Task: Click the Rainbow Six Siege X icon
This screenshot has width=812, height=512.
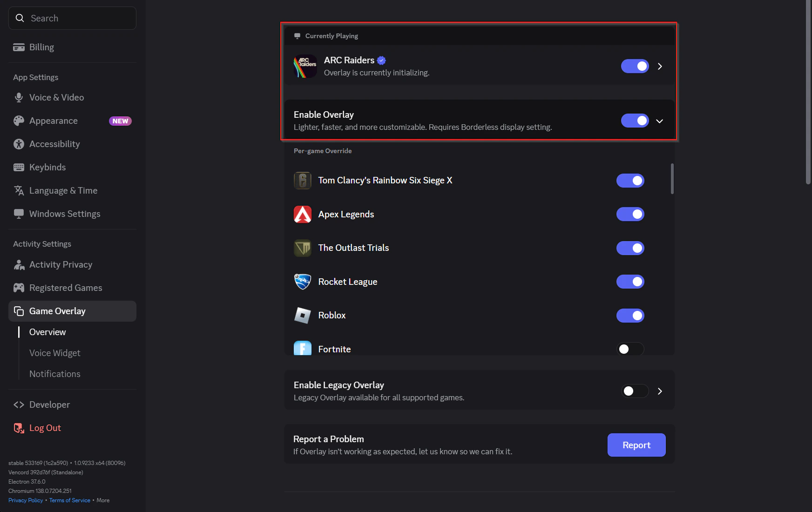Action: [x=303, y=181]
